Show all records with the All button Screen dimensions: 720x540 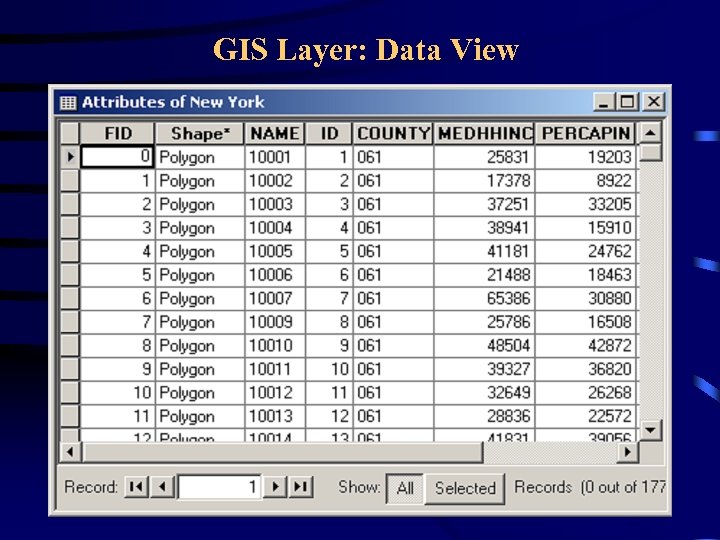pos(405,488)
